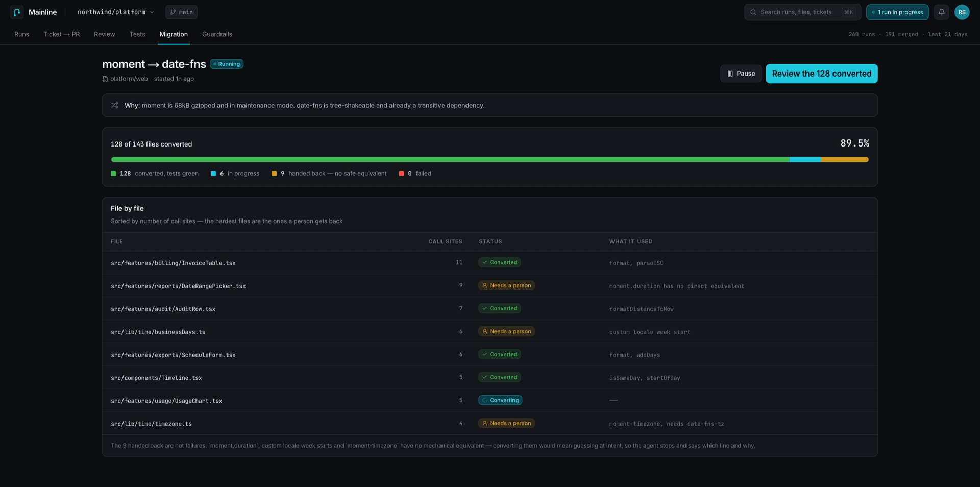This screenshot has width=980, height=487.
Task: Click Needs a person badge for timezone.ts
Action: (x=506, y=423)
